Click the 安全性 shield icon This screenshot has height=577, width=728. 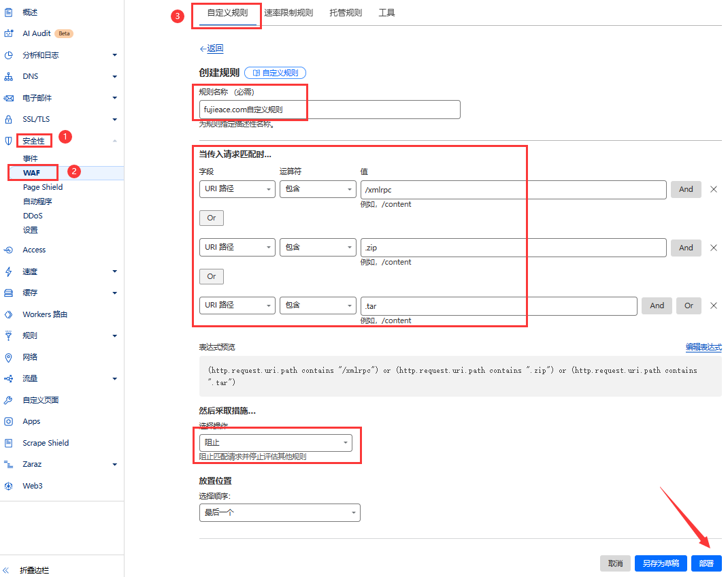coord(8,141)
